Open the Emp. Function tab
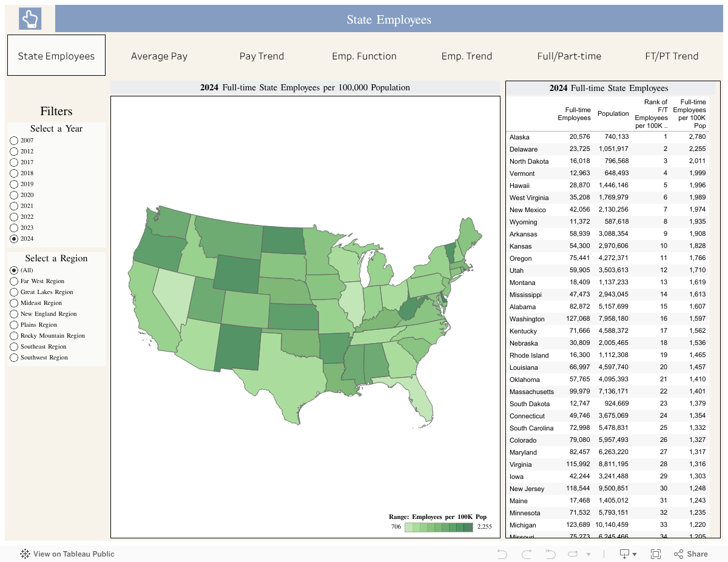The image size is (728, 562). 364,56
